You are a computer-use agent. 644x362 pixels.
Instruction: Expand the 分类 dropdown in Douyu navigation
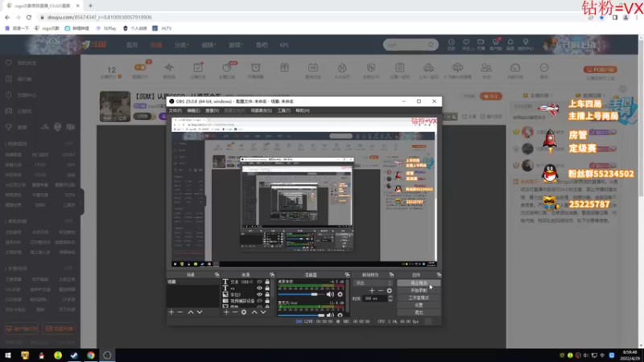182,45
